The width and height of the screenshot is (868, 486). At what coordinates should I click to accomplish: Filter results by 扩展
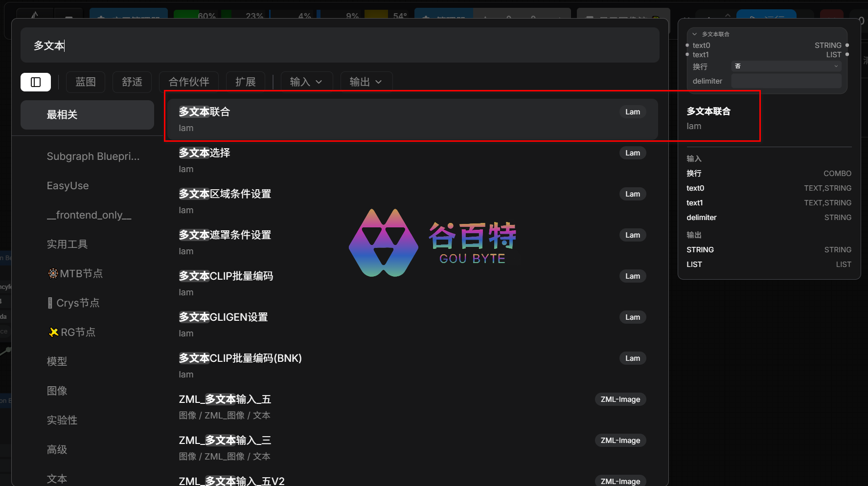246,82
